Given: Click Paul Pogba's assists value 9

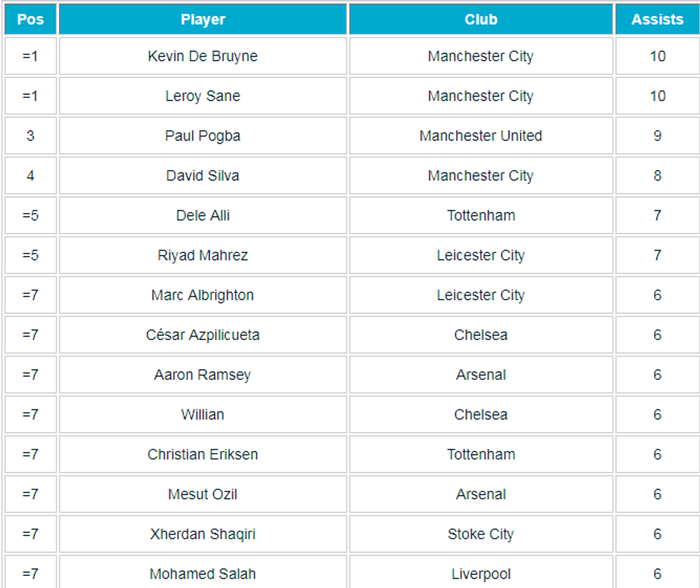Looking at the screenshot, I should click(x=657, y=136).
